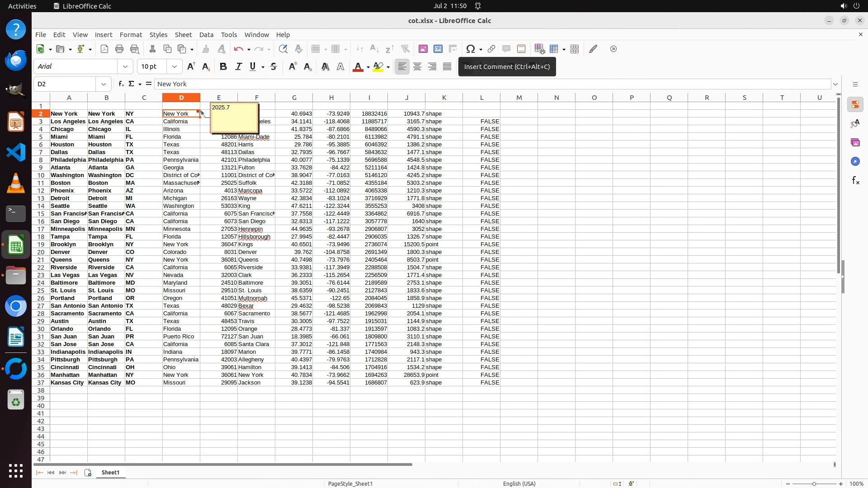
Task: Expand the font size dropdown
Action: (x=175, y=67)
